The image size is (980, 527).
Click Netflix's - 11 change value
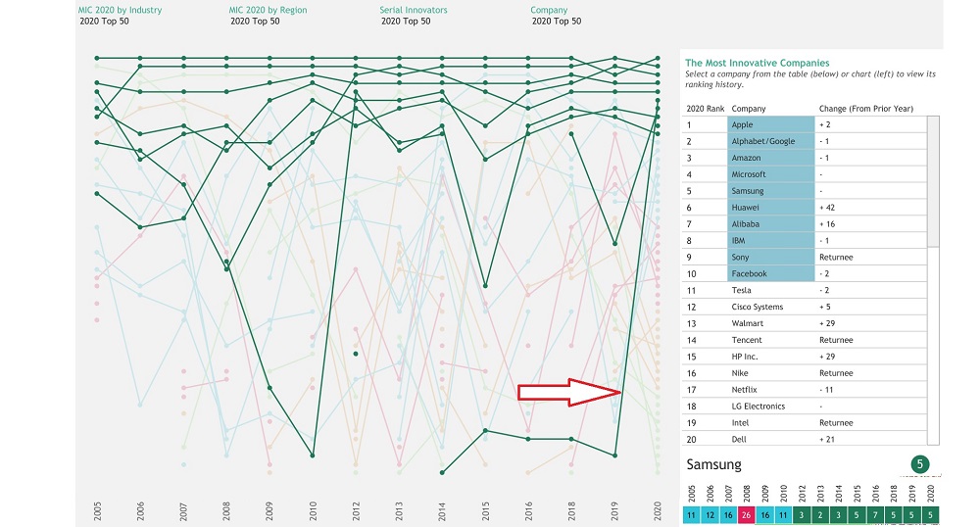point(826,389)
